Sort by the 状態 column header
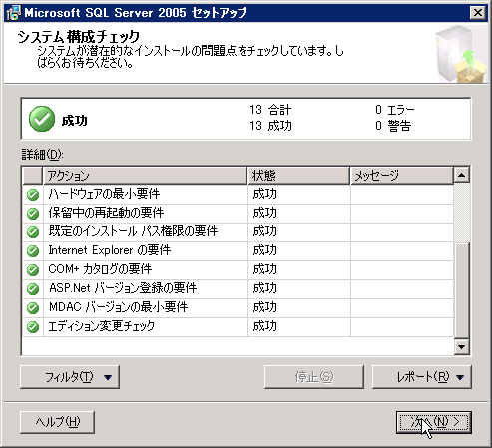The height and width of the screenshot is (448, 492). [x=298, y=176]
